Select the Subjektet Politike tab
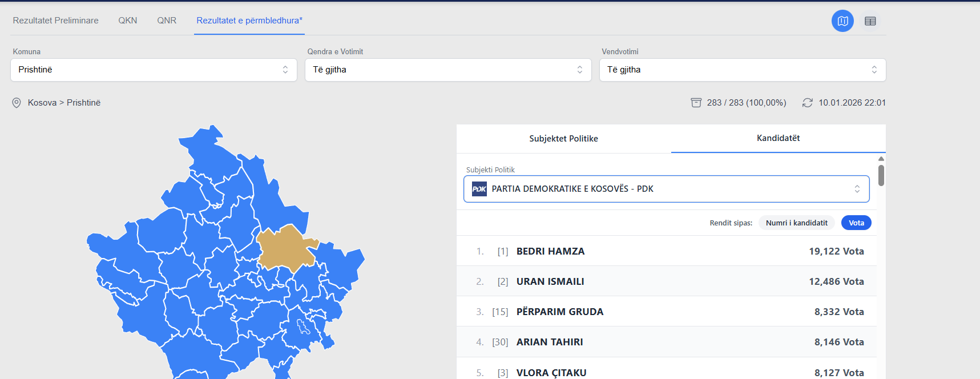 click(563, 139)
